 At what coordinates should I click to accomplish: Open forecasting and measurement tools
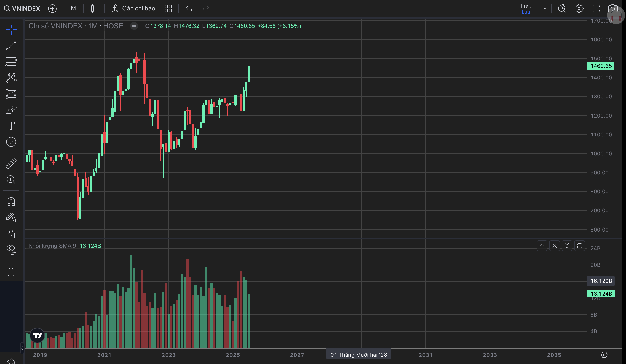(x=11, y=94)
